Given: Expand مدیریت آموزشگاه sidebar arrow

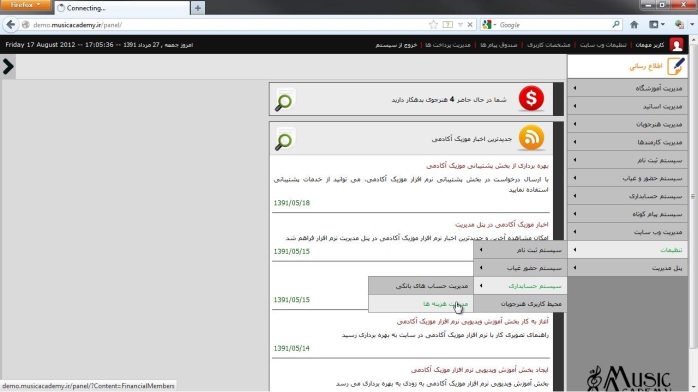Looking at the screenshot, I should tap(575, 88).
